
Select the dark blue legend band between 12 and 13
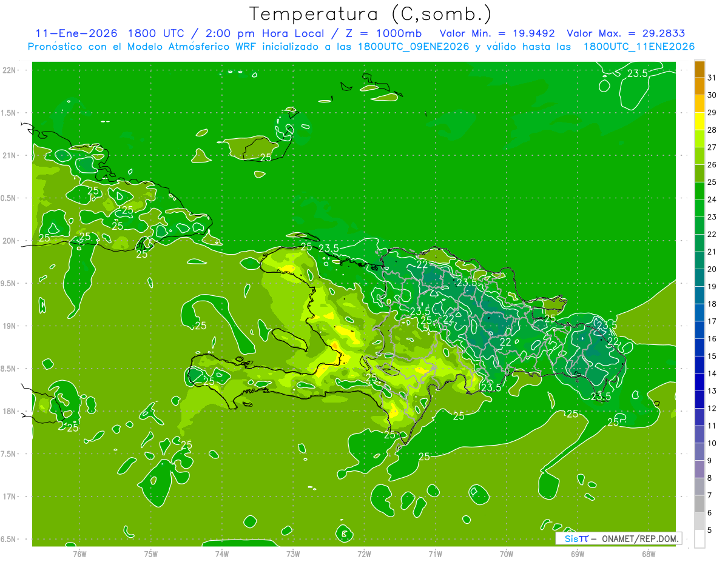(699, 400)
